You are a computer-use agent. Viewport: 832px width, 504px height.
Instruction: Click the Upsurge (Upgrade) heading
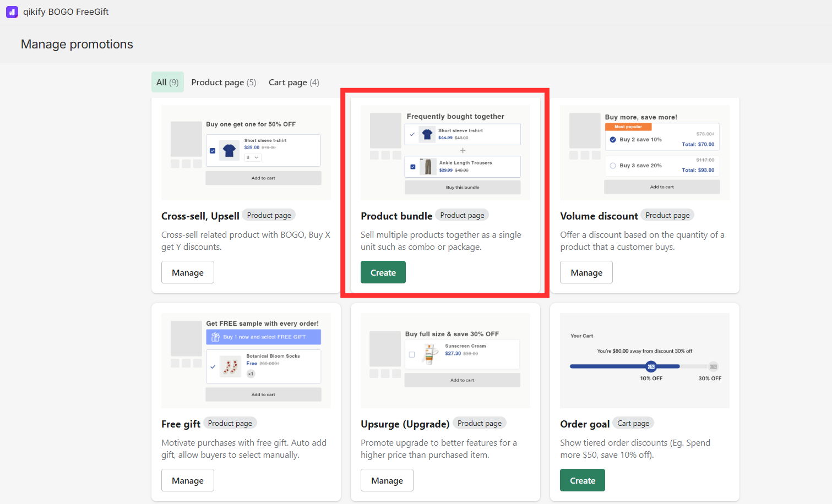point(405,424)
